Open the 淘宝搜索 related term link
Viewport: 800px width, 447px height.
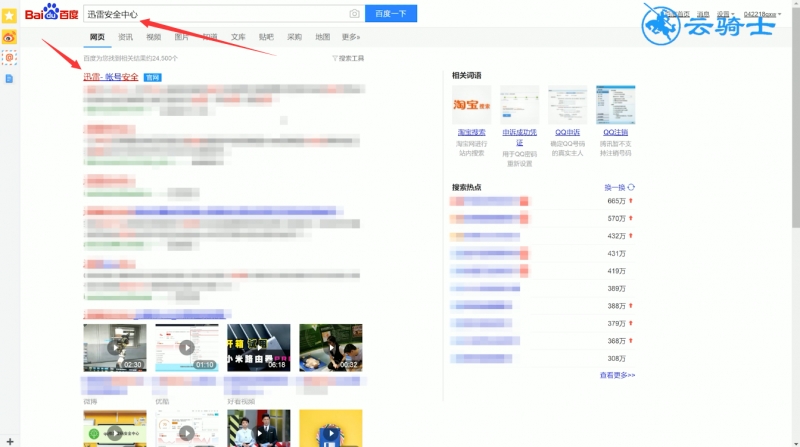(x=471, y=132)
